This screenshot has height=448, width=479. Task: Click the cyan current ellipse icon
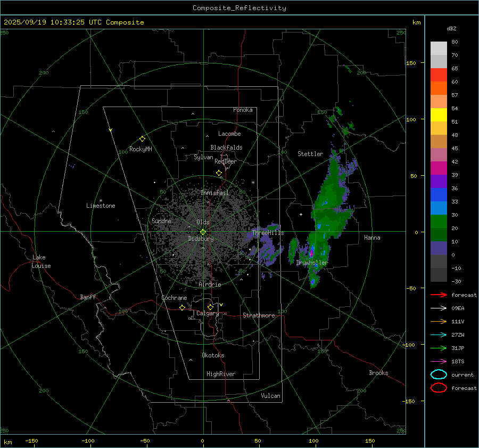pos(439,374)
